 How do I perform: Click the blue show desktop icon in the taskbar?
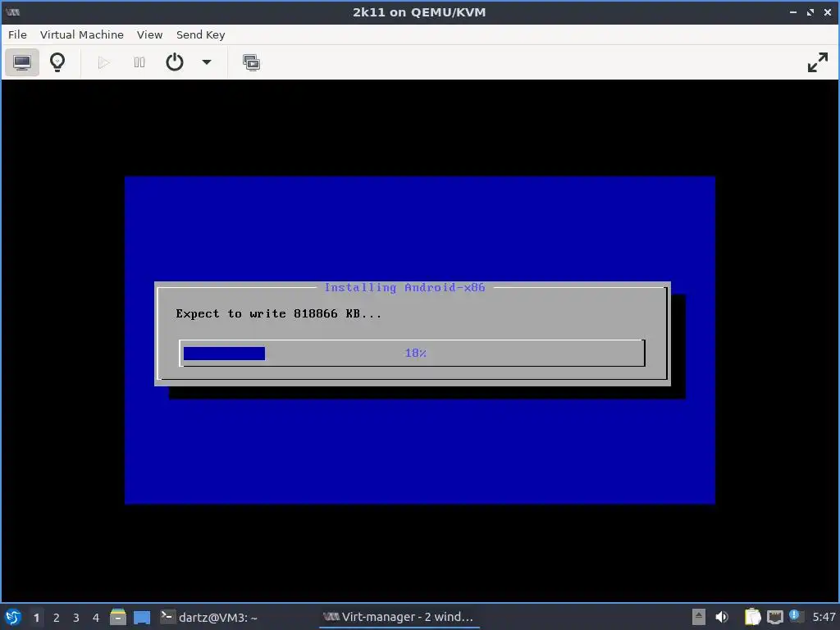tap(142, 618)
